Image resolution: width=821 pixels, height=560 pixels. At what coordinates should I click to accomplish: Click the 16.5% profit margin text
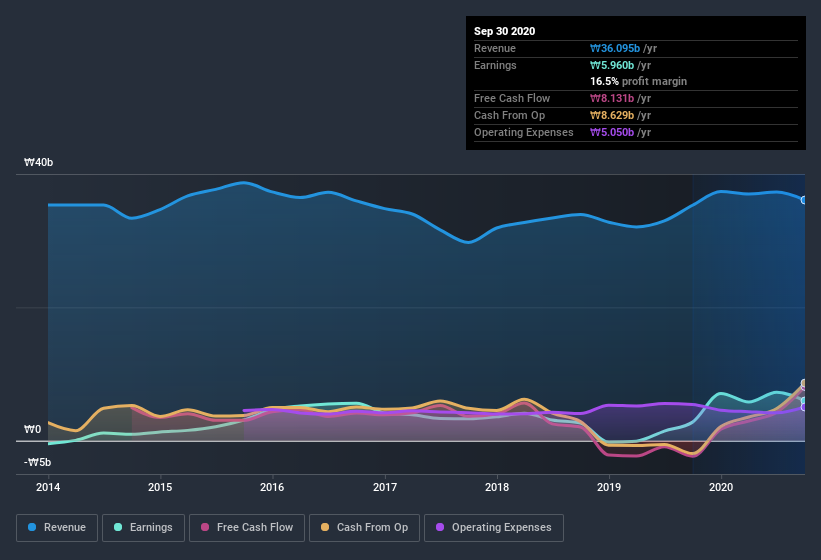pyautogui.click(x=638, y=82)
